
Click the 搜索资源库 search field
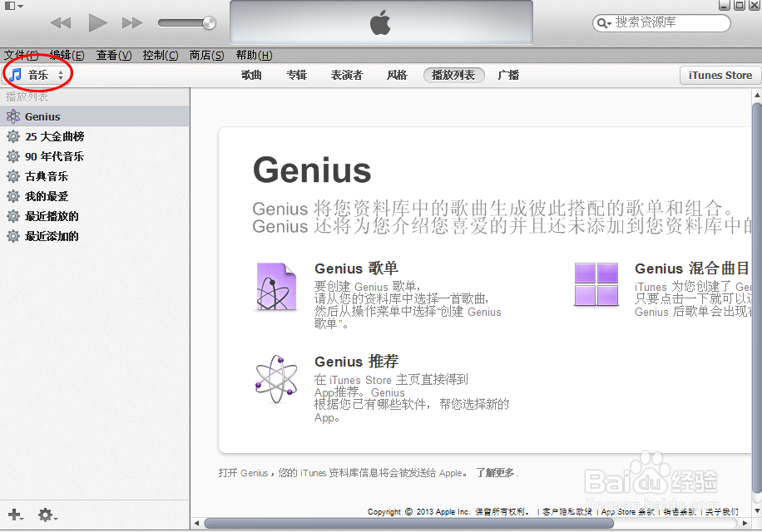click(x=661, y=22)
